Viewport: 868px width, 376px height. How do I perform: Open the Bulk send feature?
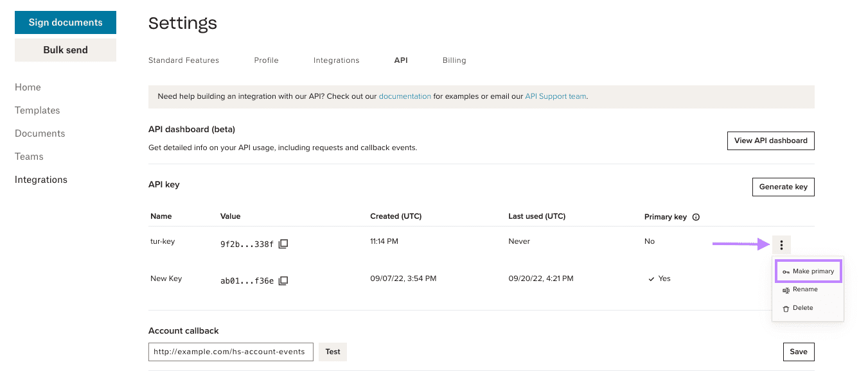click(x=65, y=49)
